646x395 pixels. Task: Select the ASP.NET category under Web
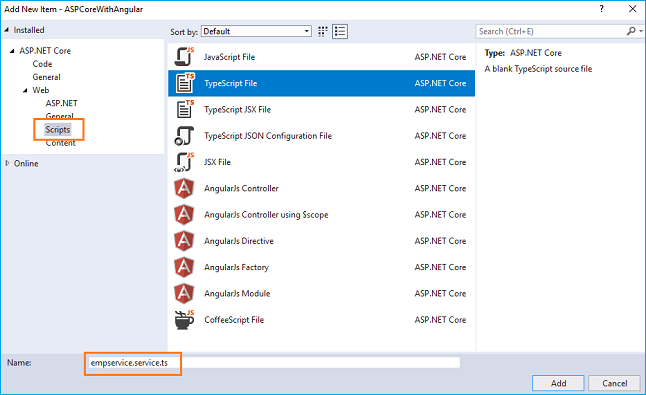(x=61, y=103)
